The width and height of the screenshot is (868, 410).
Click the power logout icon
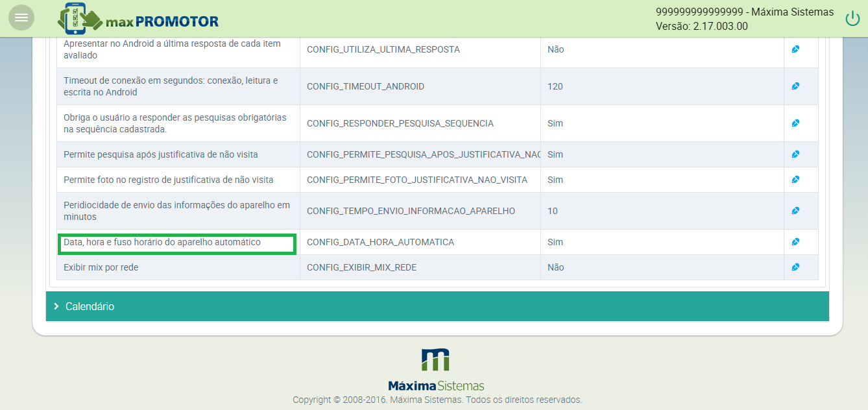[852, 19]
